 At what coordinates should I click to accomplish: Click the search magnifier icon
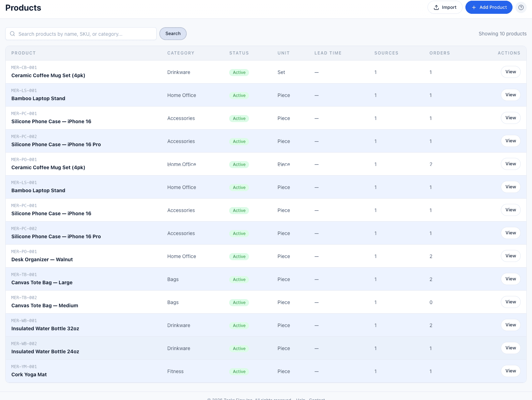click(x=12, y=34)
